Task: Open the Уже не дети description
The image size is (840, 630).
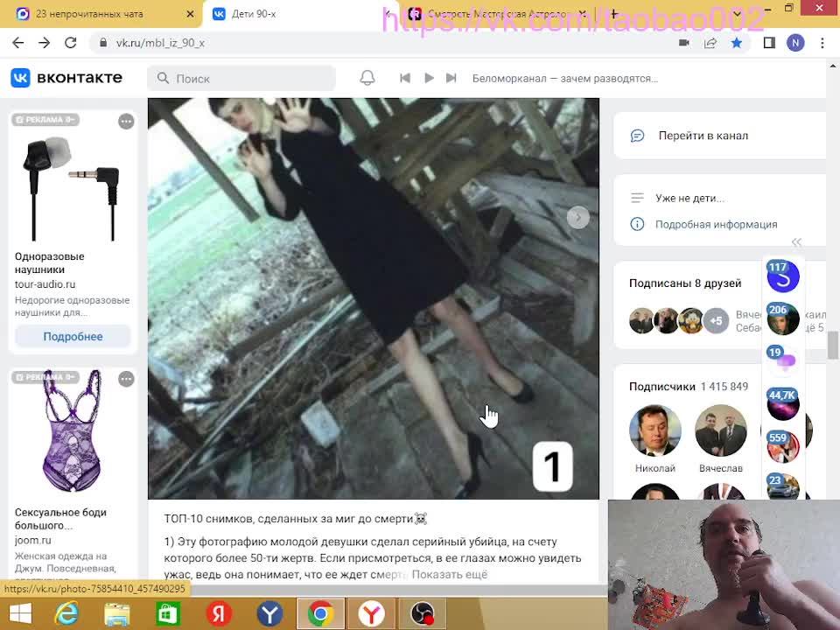Action: click(x=690, y=199)
